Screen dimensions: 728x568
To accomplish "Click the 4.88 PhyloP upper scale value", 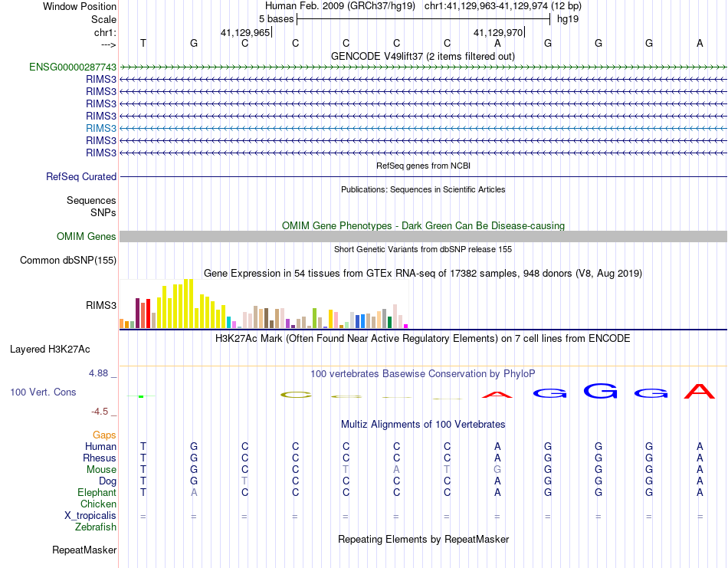I will tap(98, 373).
